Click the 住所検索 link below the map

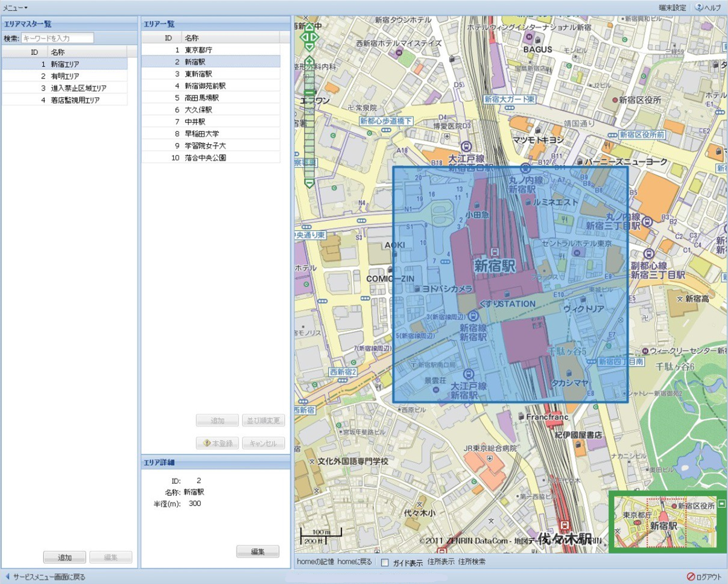472,562
